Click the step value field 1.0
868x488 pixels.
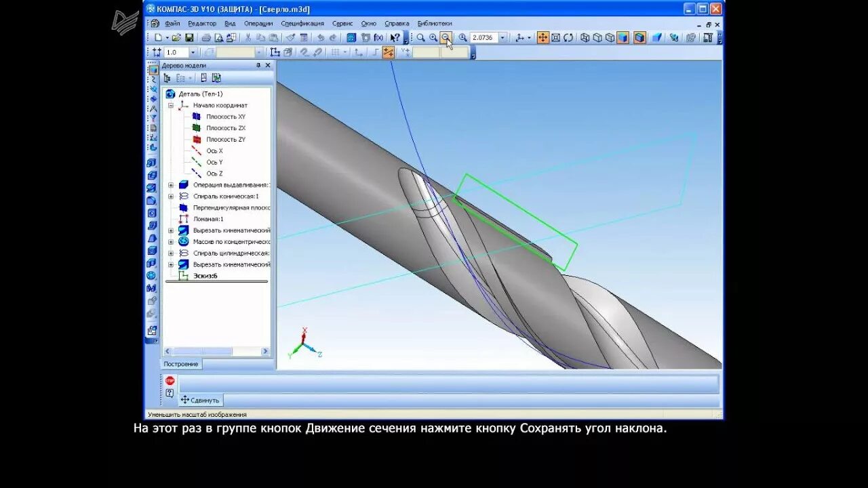[x=176, y=52]
